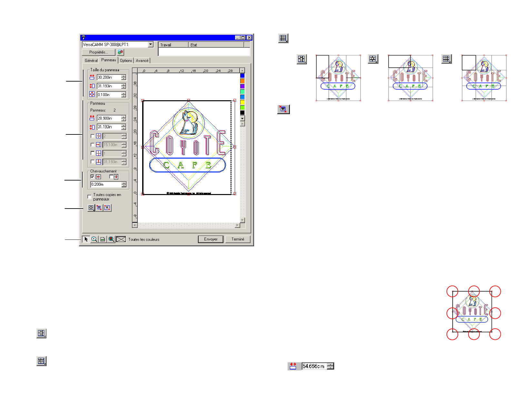Screen dimensions: 532x411
Task: Click the rightmost tile icon below Toutes copies
Action: 107,208
